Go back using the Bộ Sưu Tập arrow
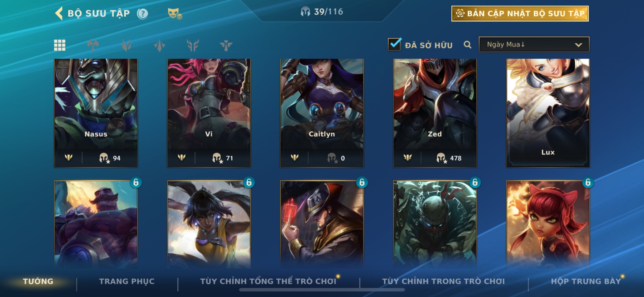 point(59,14)
